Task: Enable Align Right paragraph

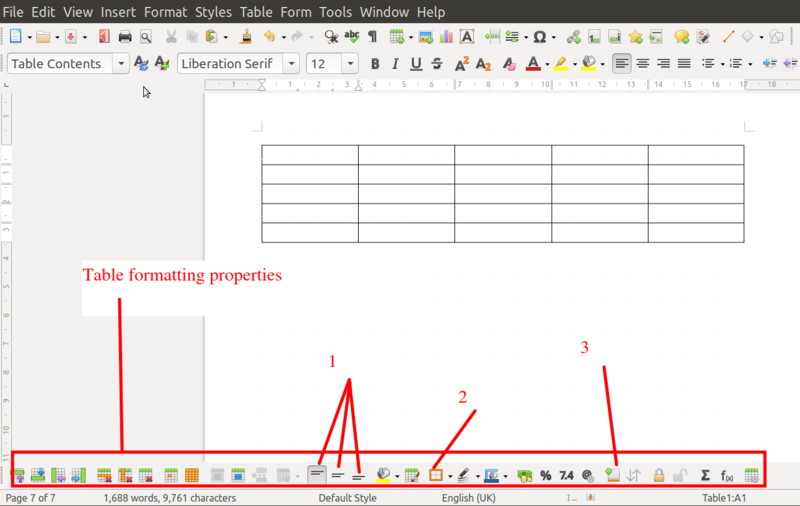Action: (x=663, y=64)
